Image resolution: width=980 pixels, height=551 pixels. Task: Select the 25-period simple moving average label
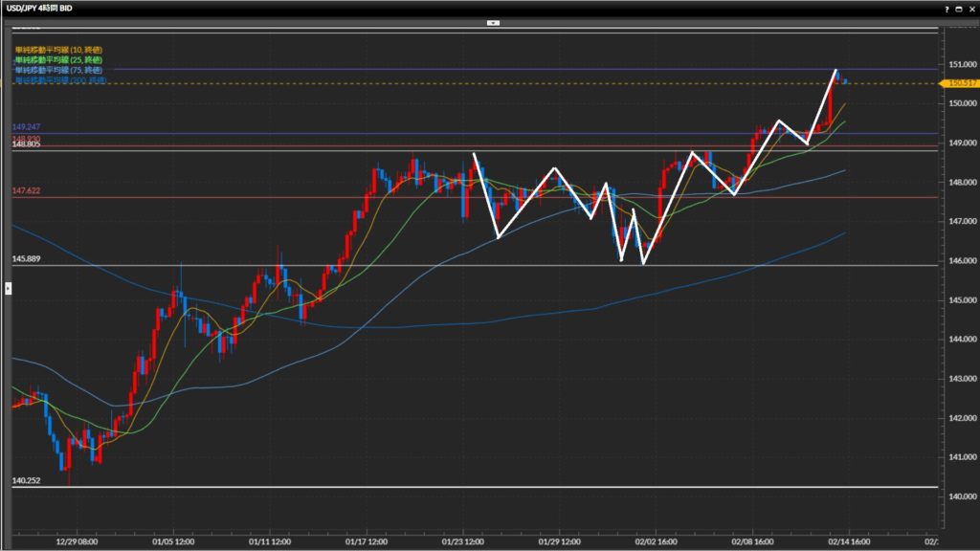coord(59,59)
